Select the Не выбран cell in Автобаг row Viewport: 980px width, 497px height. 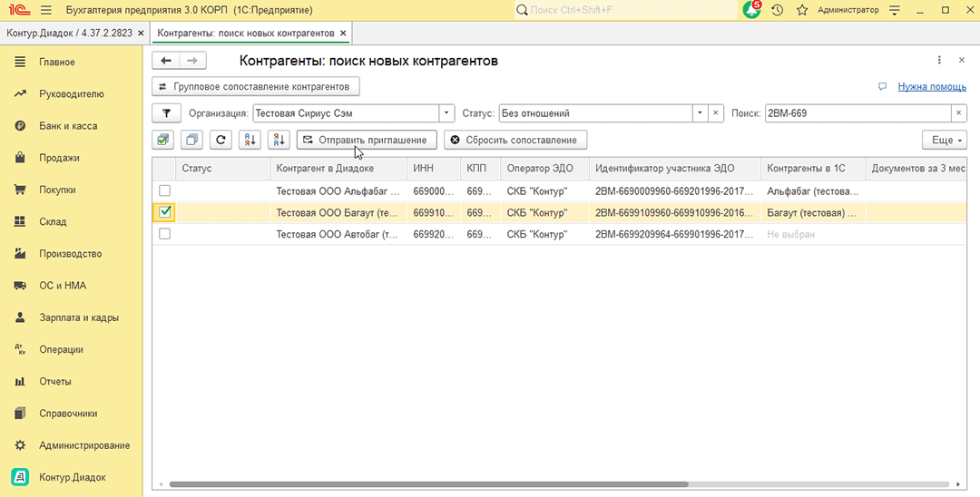coord(812,234)
